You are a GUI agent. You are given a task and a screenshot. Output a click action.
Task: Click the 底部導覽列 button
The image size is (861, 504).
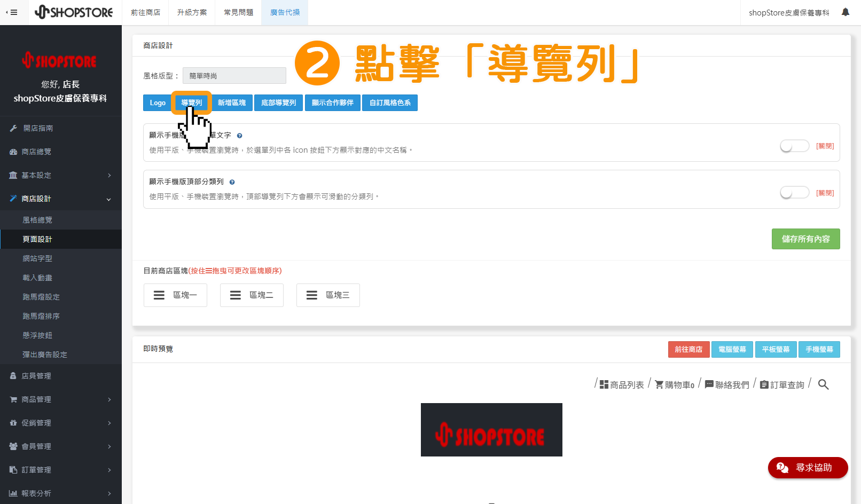coord(278,103)
